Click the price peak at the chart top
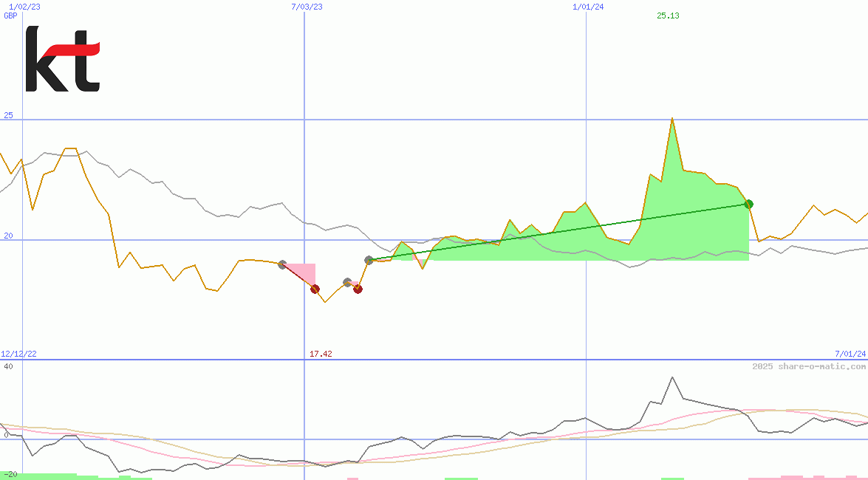Viewport: 868px width, 480px height. (671, 118)
